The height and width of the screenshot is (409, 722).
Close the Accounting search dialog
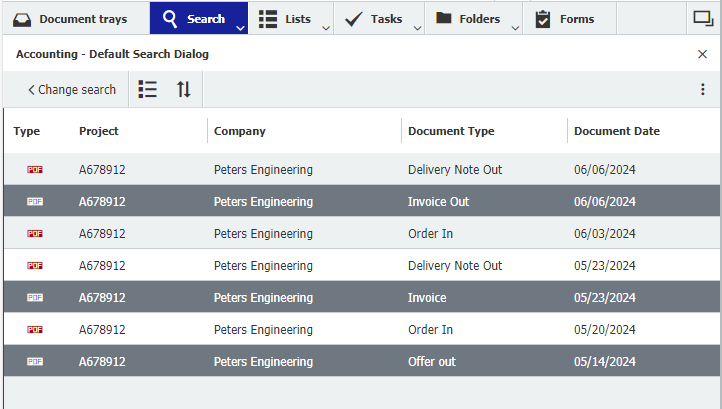pyautogui.click(x=702, y=54)
